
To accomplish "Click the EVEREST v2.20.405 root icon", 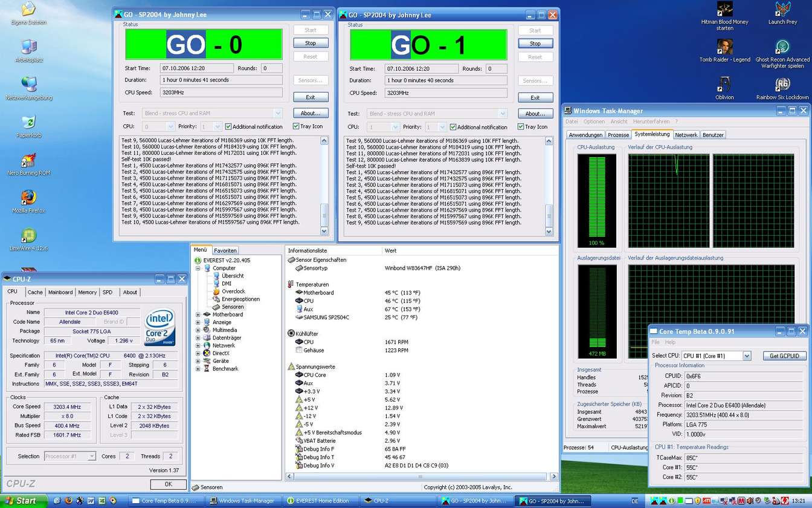I will pyautogui.click(x=198, y=260).
